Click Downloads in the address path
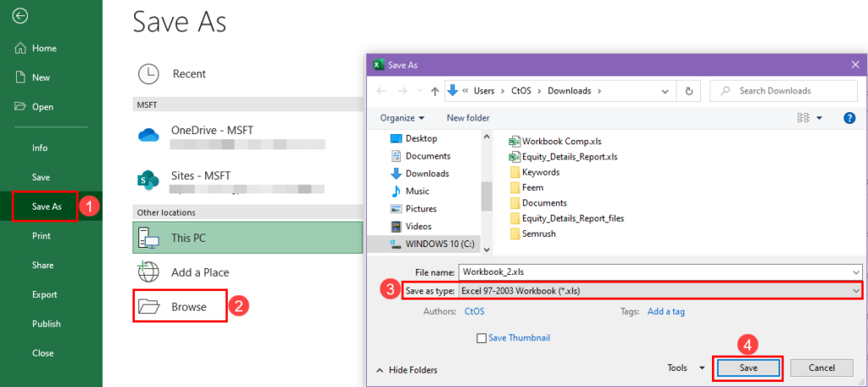868x387 pixels. coord(569,91)
